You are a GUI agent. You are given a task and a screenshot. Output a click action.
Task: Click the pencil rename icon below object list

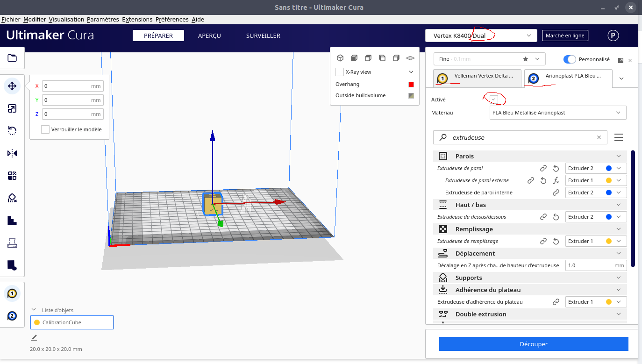tap(34, 337)
